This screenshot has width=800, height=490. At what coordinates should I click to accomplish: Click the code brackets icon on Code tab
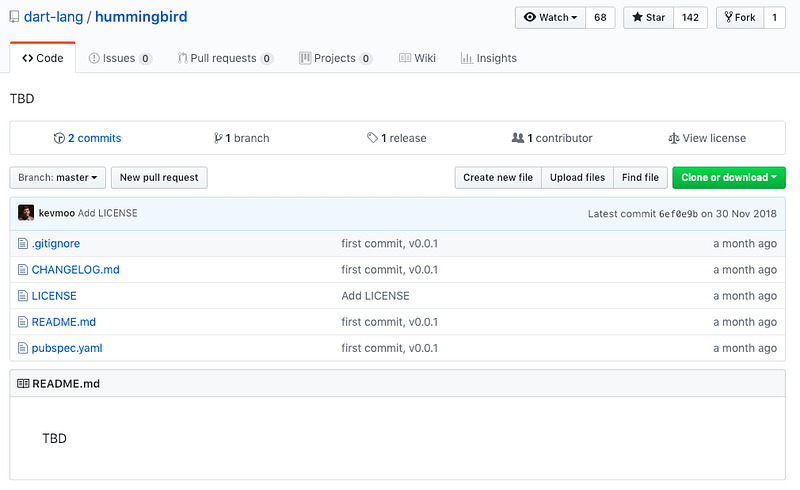(x=28, y=58)
